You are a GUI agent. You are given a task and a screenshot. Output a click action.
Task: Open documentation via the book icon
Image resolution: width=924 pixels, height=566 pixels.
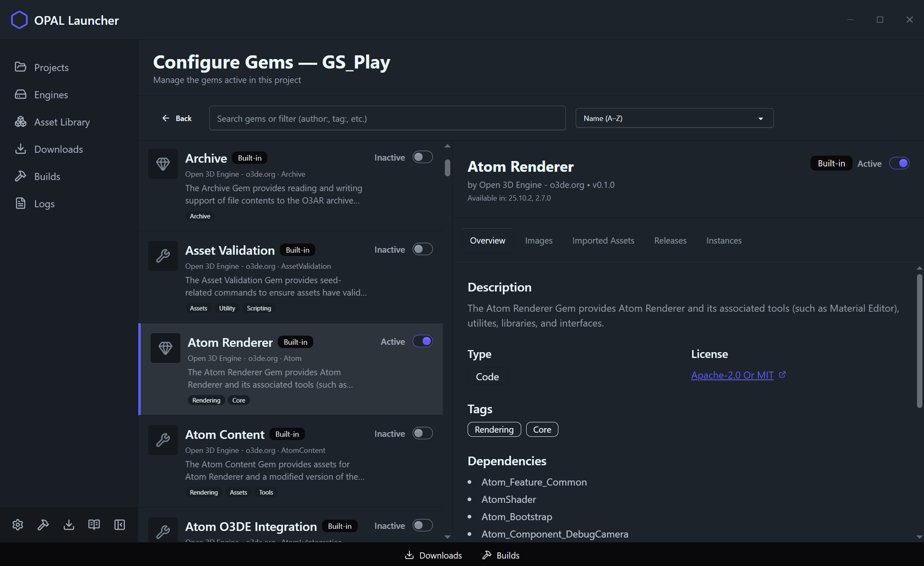(94, 525)
